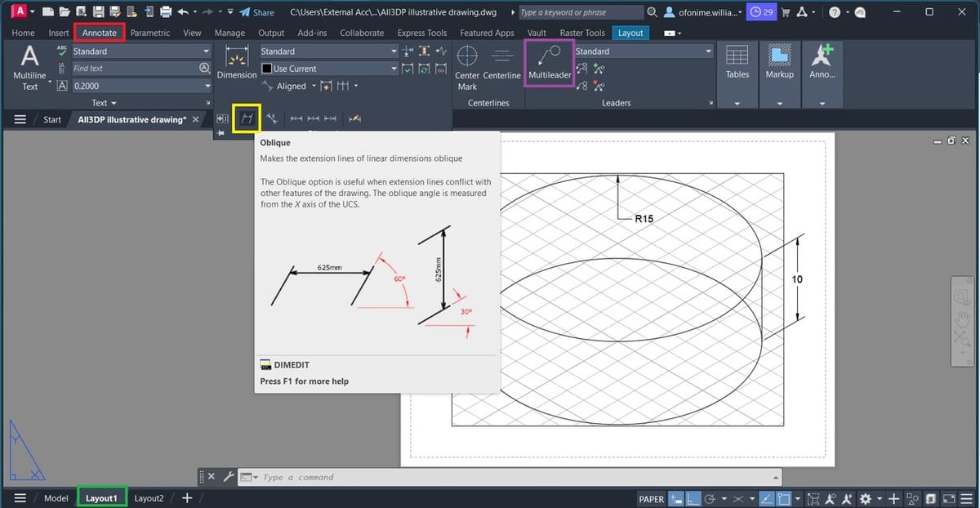Image resolution: width=980 pixels, height=508 pixels.
Task: Click the Plot printer icon
Action: (166, 12)
